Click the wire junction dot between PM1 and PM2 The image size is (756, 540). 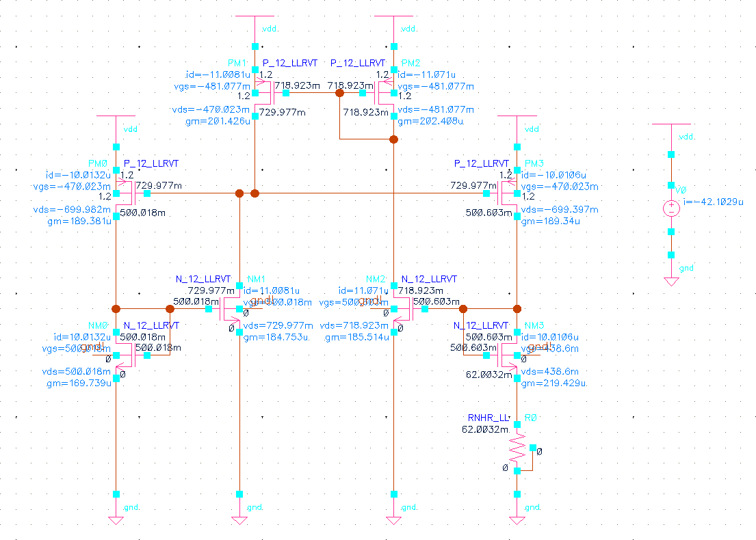[x=339, y=94]
